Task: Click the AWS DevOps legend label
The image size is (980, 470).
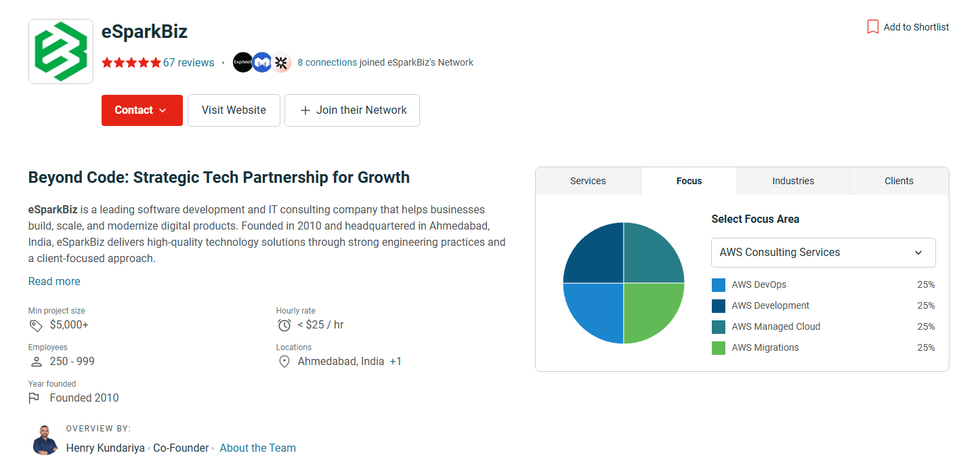Action: 759,284
